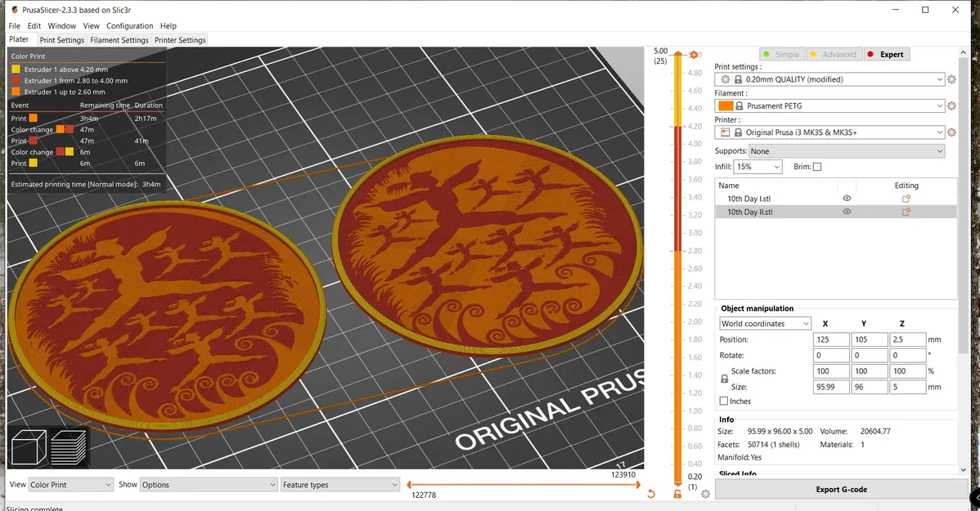Image resolution: width=980 pixels, height=511 pixels.
Task: Click Position Y field showing 105
Action: click(x=869, y=339)
